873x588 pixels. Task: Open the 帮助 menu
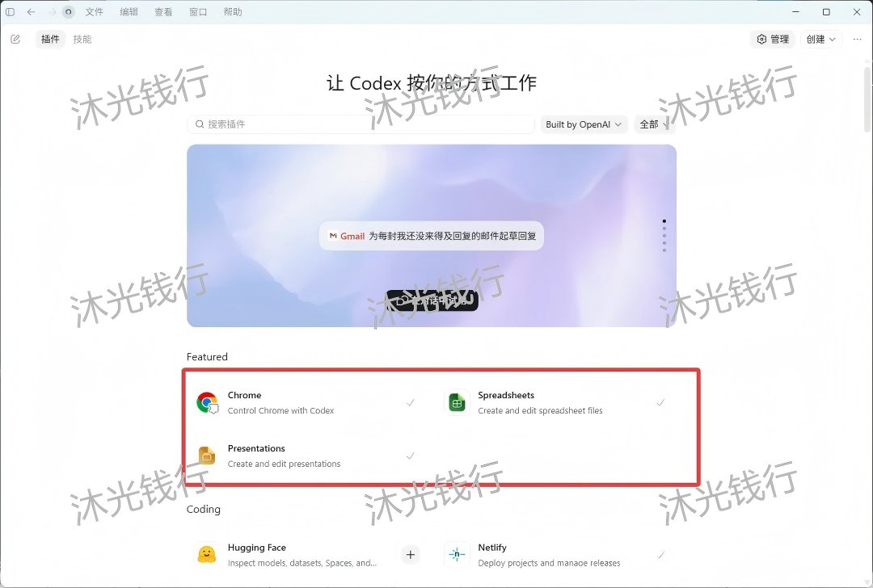point(232,11)
